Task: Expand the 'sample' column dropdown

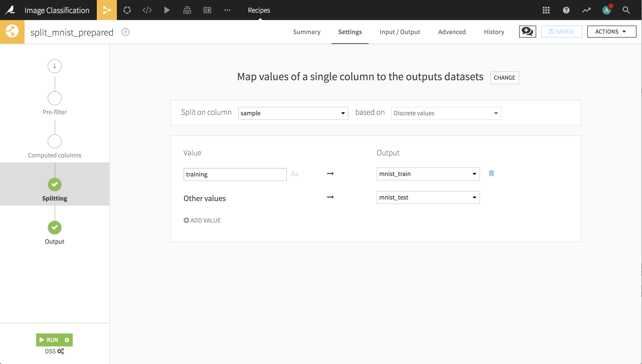Action: (344, 113)
